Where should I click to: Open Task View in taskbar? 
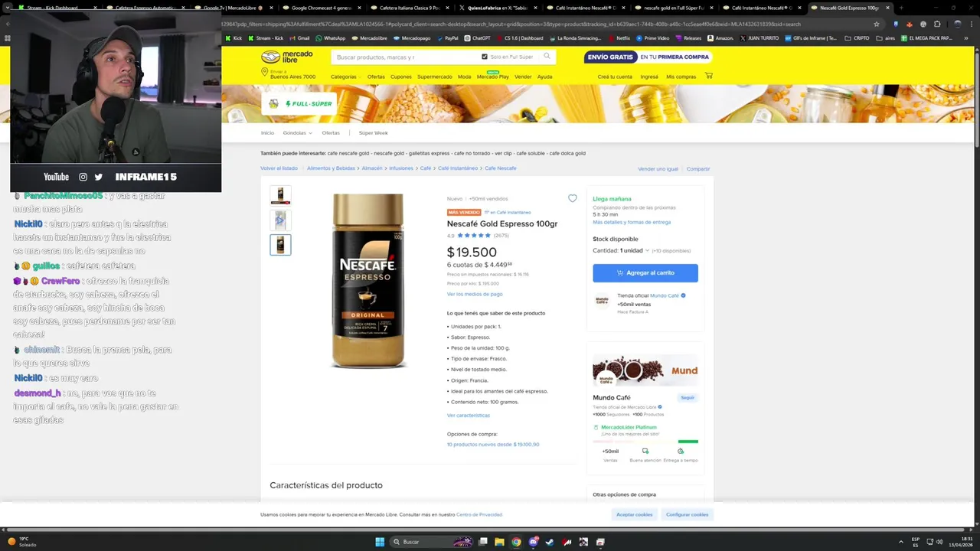point(482,542)
